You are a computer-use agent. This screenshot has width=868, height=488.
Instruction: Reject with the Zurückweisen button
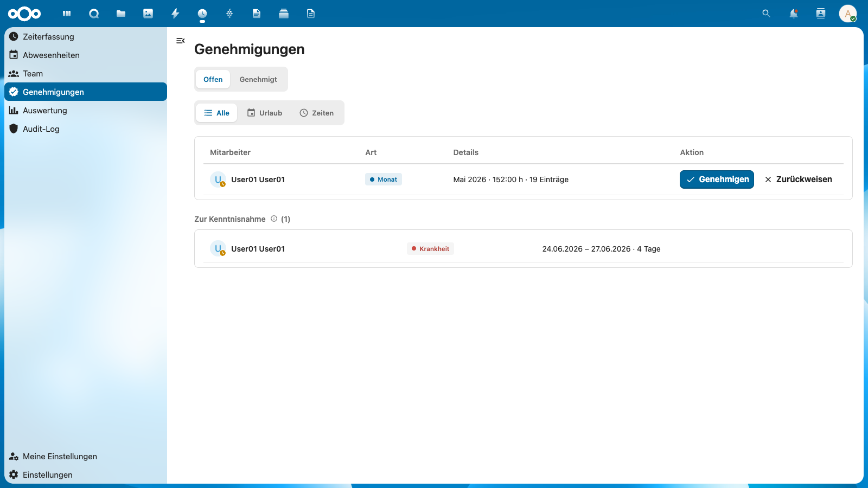tap(798, 179)
